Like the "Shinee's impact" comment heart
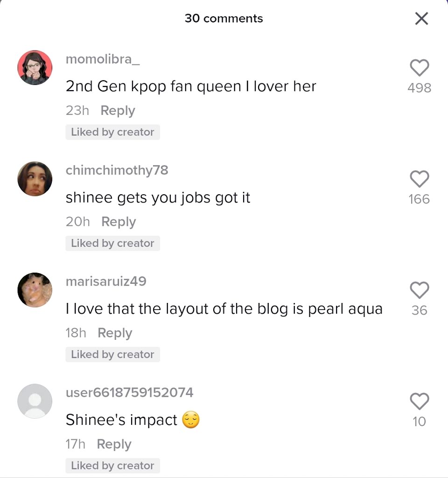Viewport: 448px width, 478px height. [x=420, y=401]
